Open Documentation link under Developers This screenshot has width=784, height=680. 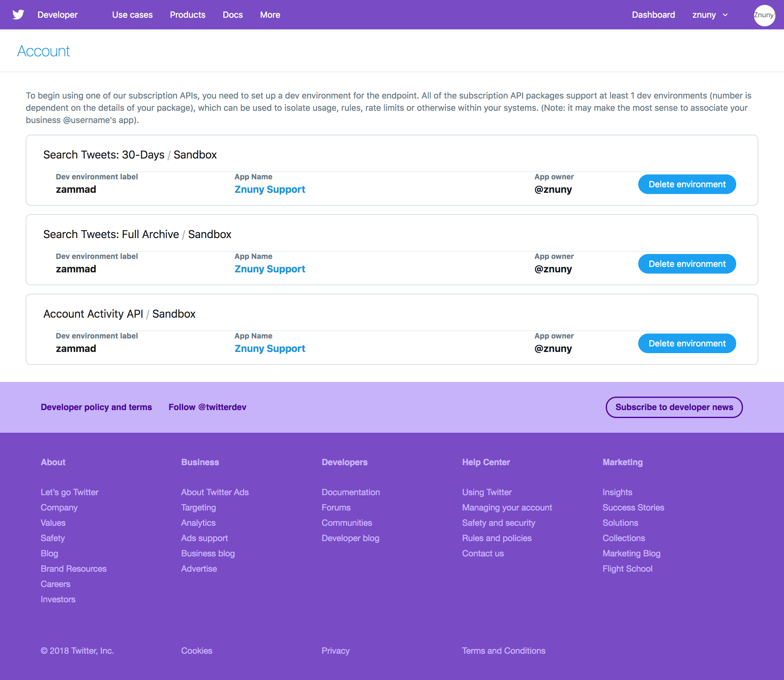[351, 492]
